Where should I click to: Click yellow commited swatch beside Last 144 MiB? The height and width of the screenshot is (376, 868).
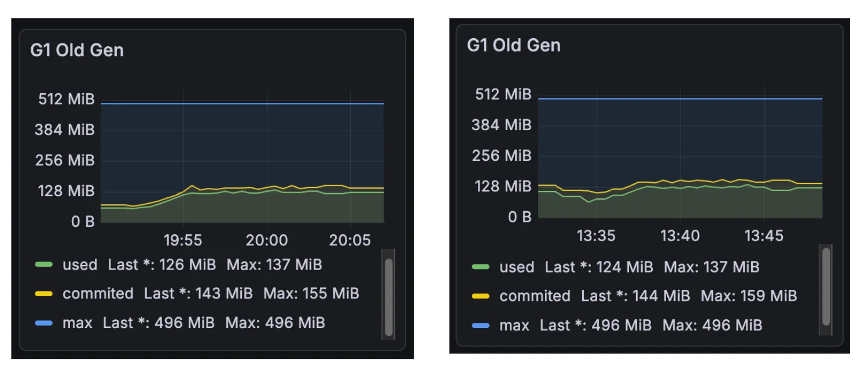tap(480, 296)
